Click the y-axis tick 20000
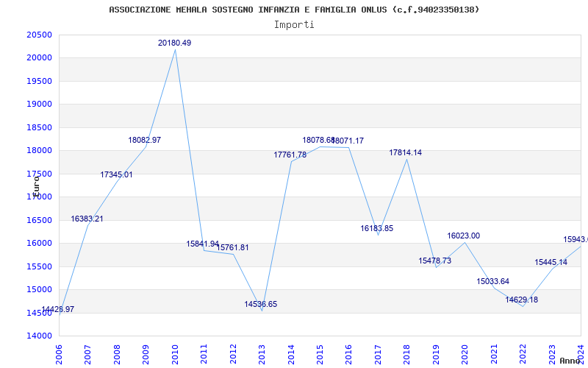The width and height of the screenshot is (588, 368). [40, 58]
